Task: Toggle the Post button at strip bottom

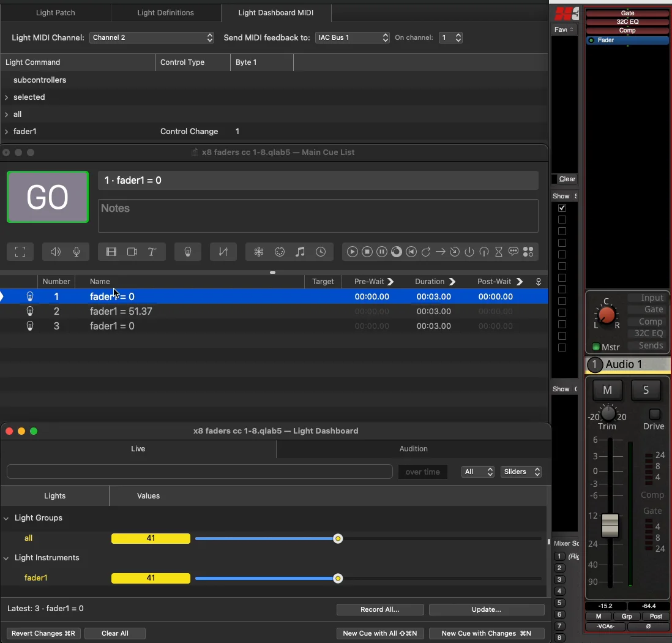Action: point(655,616)
